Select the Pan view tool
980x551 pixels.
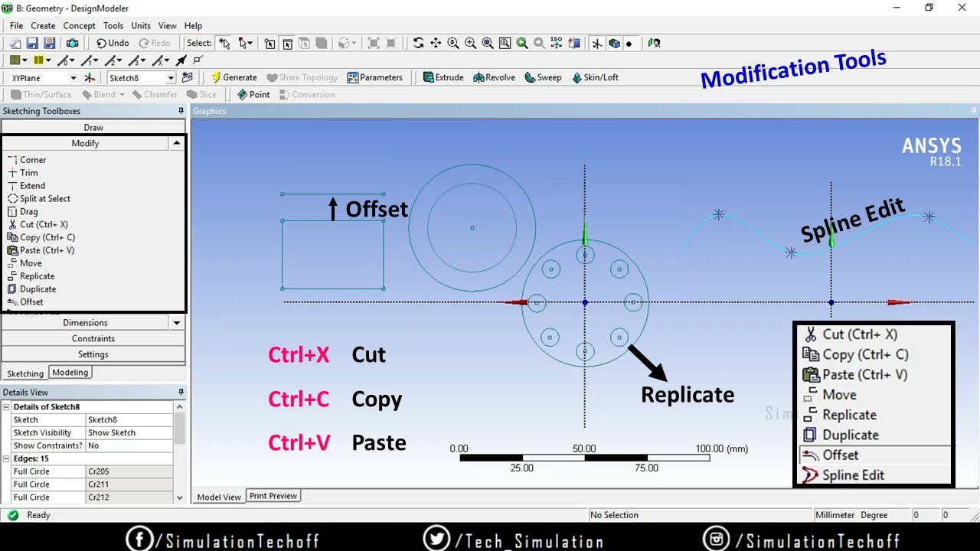[x=436, y=44]
